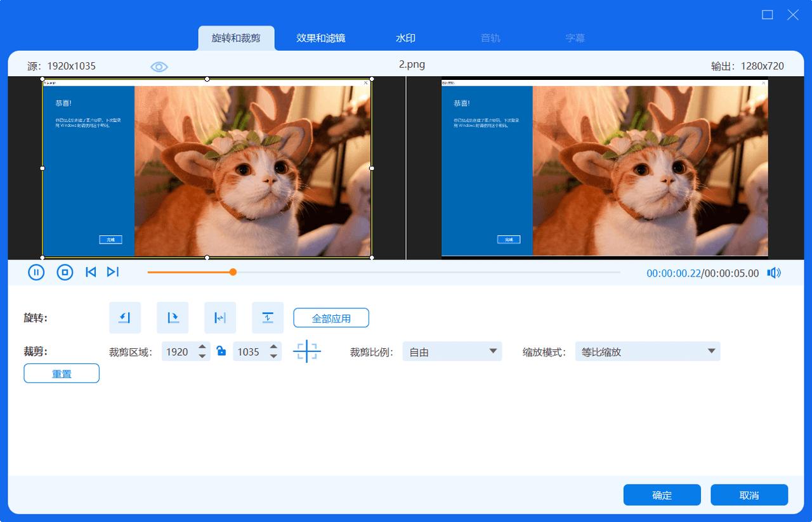
Task: Switch to the 水印 tab
Action: pyautogui.click(x=405, y=38)
